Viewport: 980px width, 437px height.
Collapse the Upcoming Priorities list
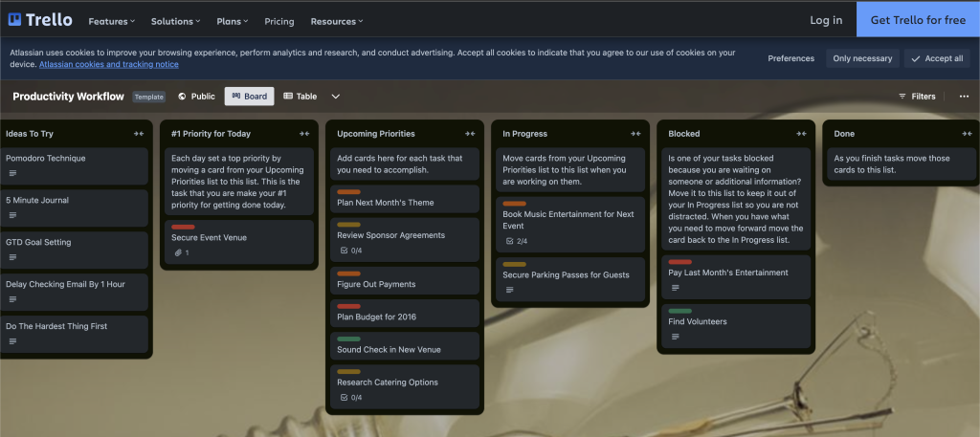[x=470, y=134]
